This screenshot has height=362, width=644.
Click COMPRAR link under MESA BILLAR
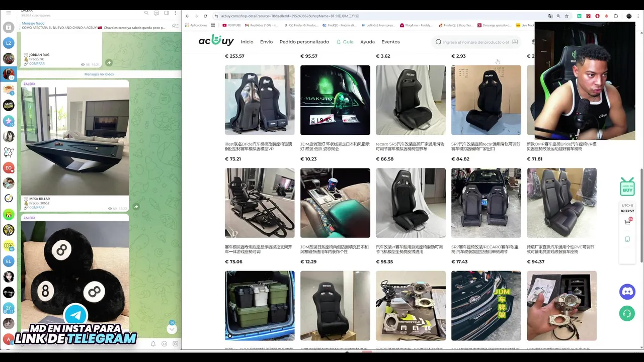(37, 208)
